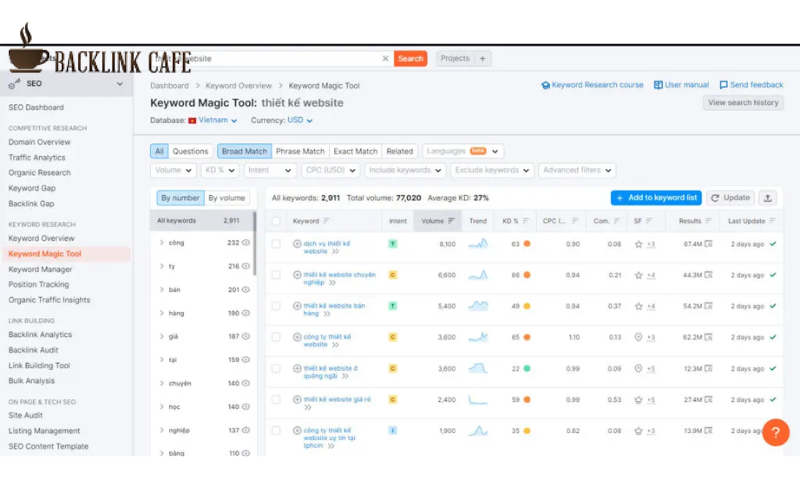Screen dimensions: 800x500
Task: Toggle the select-all checkbox in table header
Action: pyautogui.click(x=276, y=221)
